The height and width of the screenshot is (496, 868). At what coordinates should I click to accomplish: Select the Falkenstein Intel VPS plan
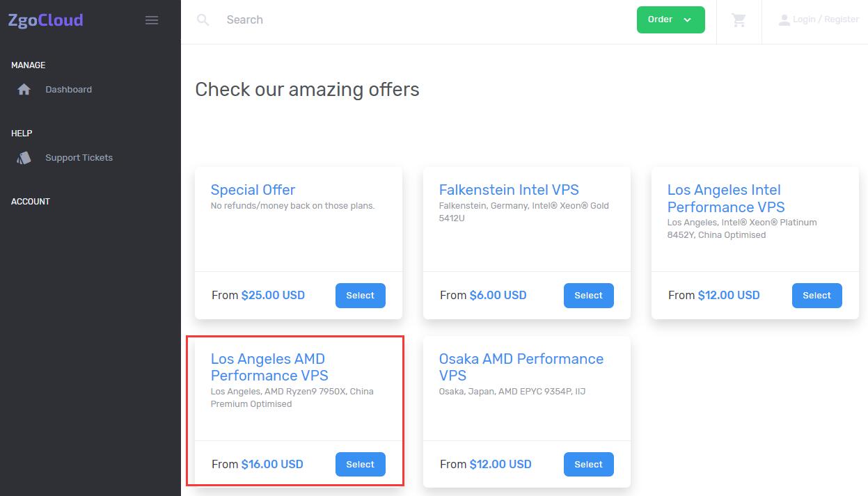[589, 296]
